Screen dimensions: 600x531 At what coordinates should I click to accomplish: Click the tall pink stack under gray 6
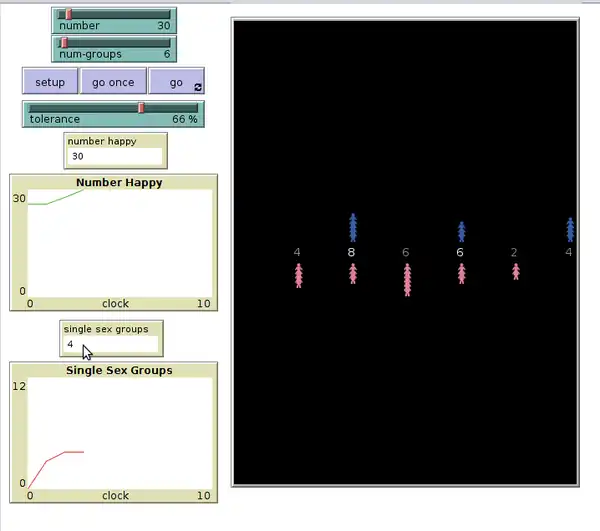pyautogui.click(x=407, y=279)
